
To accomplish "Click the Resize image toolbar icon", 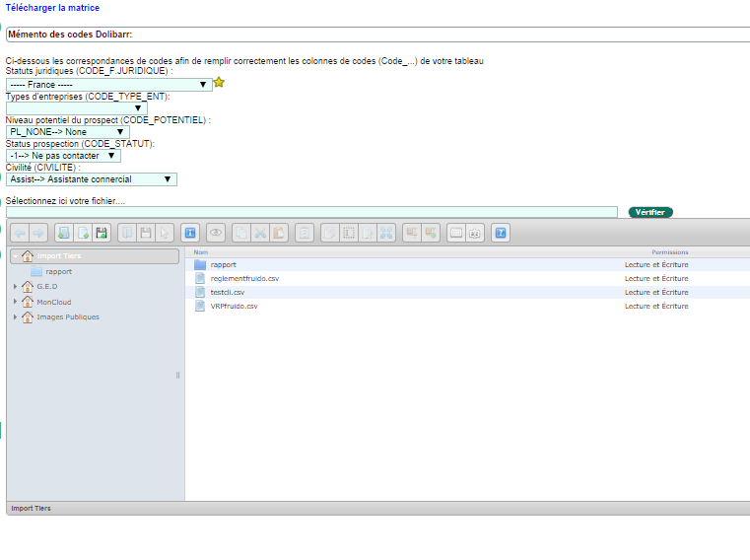I will point(386,233).
